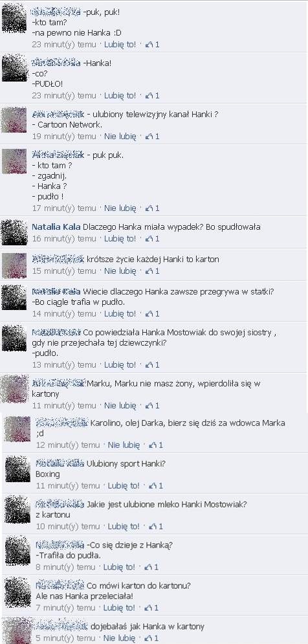Like the 'Ulubiony sport Hanki' comment
Screen dimensions: 308x644
124,485
